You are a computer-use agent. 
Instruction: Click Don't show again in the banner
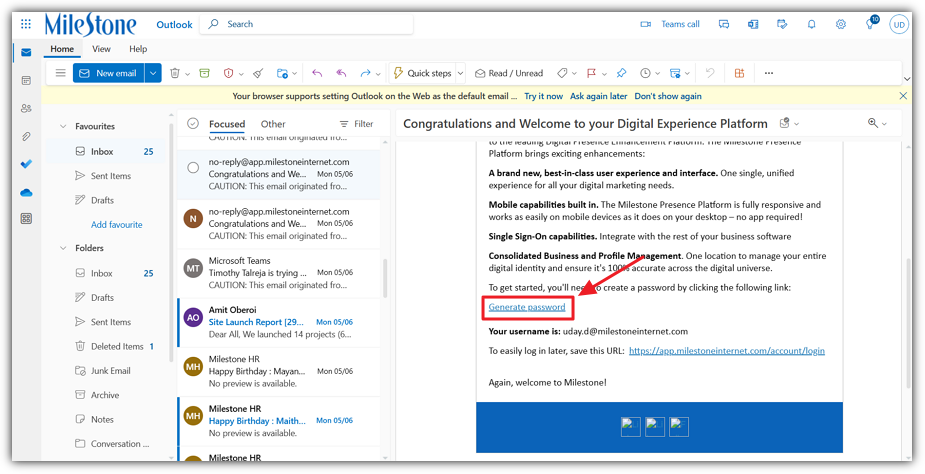click(x=668, y=96)
